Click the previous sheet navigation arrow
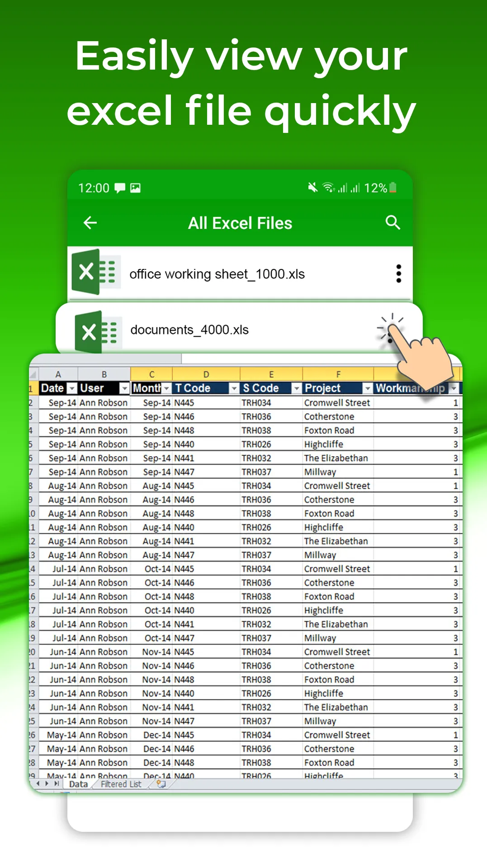This screenshot has height=868, width=487. click(38, 783)
